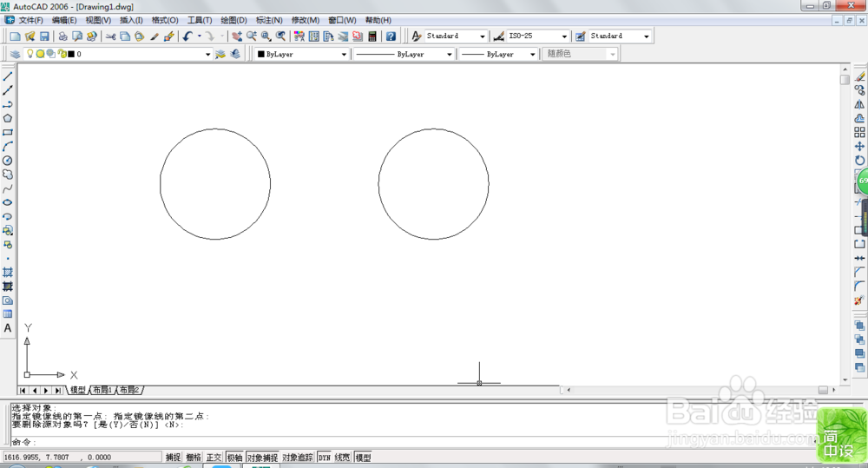The width and height of the screenshot is (868, 468).
Task: Click the Match Properties brush icon
Action: tap(155, 36)
